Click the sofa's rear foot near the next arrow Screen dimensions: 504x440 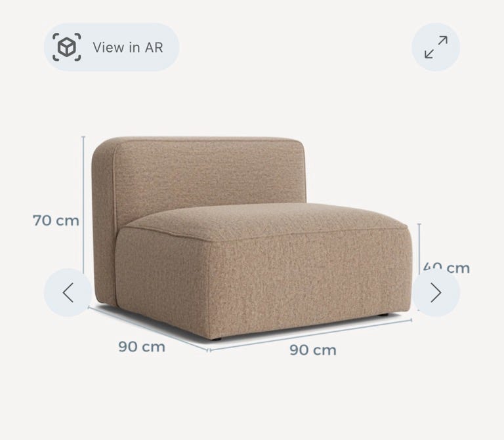click(x=383, y=315)
